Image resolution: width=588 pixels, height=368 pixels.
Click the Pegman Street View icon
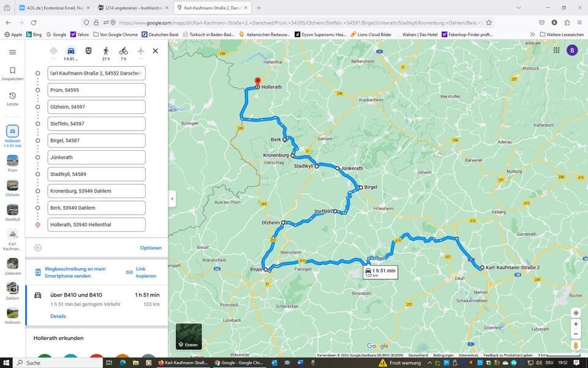[576, 346]
